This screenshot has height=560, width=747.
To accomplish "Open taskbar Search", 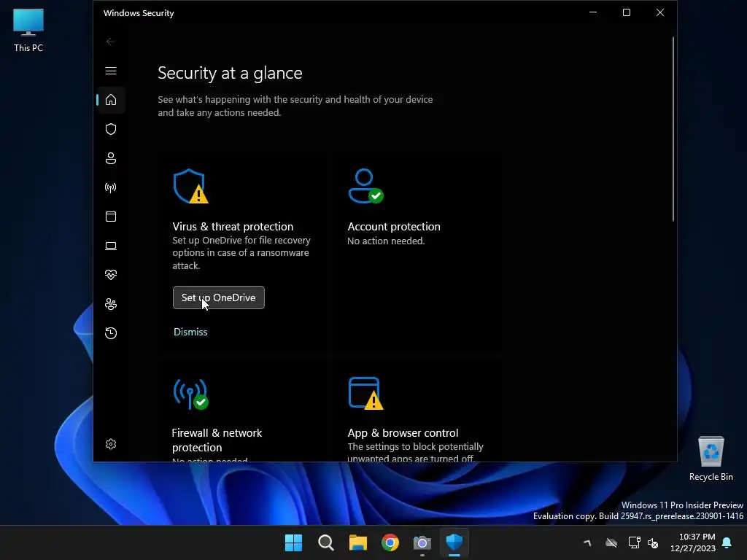I will coord(326,542).
